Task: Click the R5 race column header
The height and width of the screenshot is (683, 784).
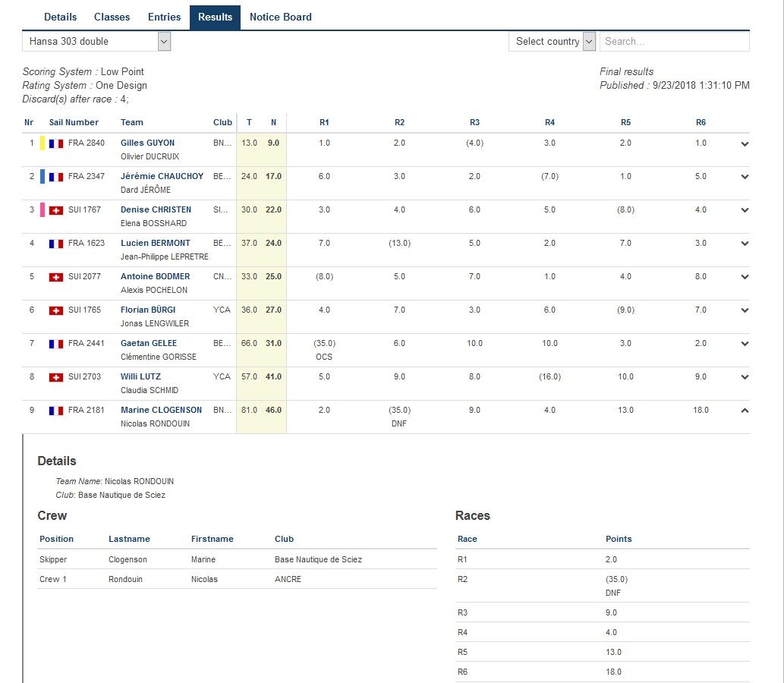Action: [x=625, y=122]
